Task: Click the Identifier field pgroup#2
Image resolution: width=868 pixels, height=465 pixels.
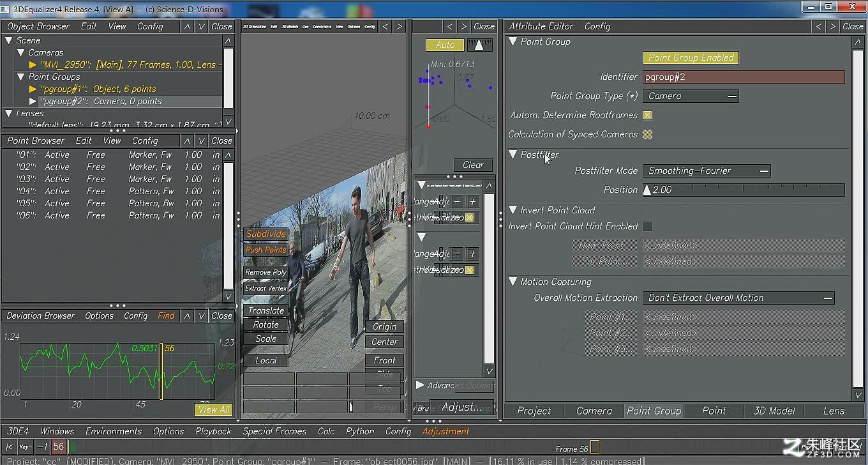Action: coord(744,77)
